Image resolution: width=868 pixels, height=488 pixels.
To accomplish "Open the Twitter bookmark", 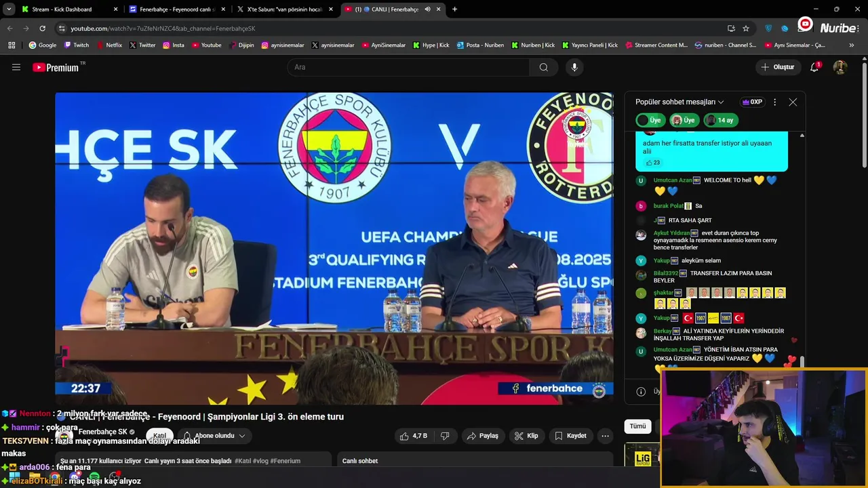I will (142, 45).
